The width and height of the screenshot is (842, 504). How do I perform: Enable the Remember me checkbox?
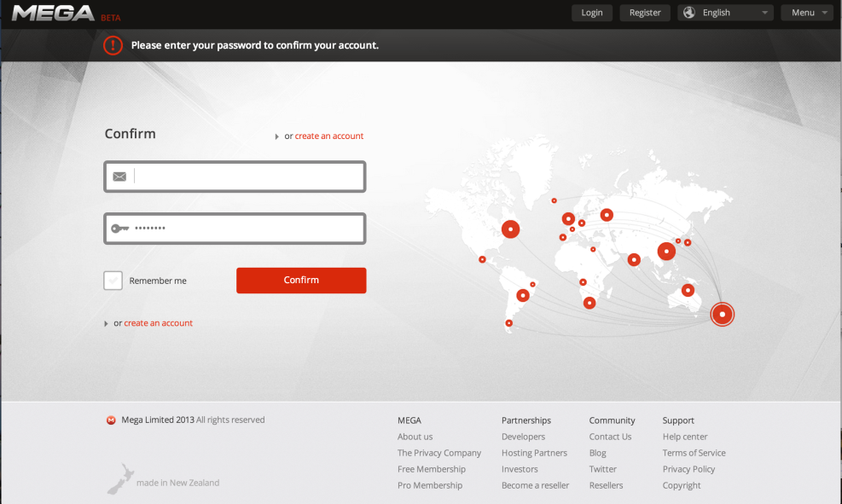[x=113, y=280]
